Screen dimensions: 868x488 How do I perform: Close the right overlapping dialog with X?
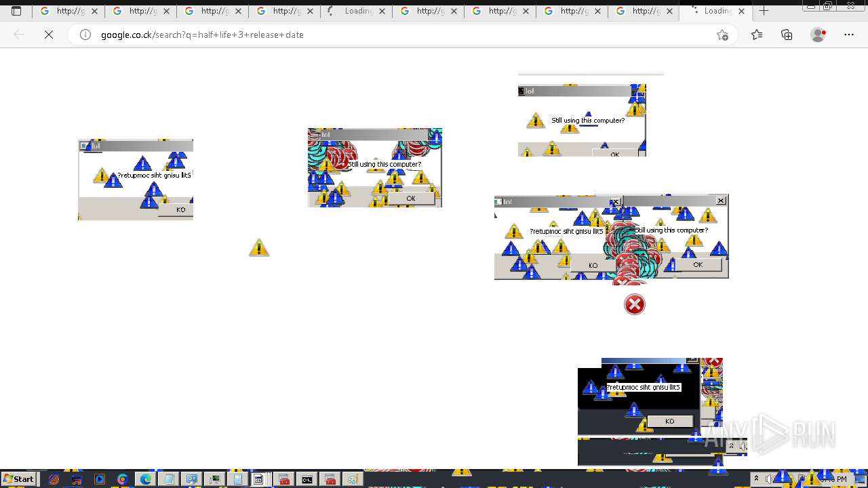[721, 200]
